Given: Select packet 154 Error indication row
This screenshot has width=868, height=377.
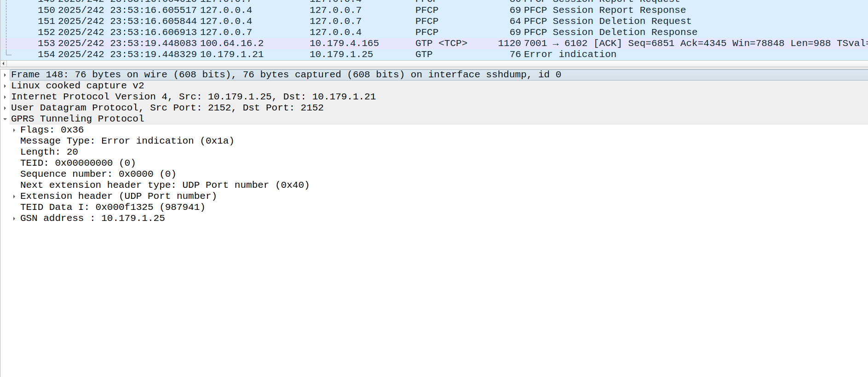Looking at the screenshot, I should 434,54.
